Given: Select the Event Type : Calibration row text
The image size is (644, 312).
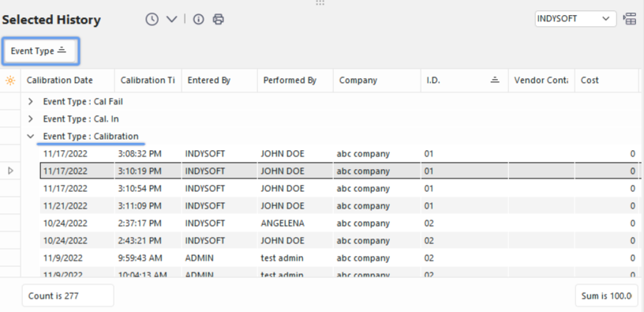Looking at the screenshot, I should pyautogui.click(x=91, y=136).
